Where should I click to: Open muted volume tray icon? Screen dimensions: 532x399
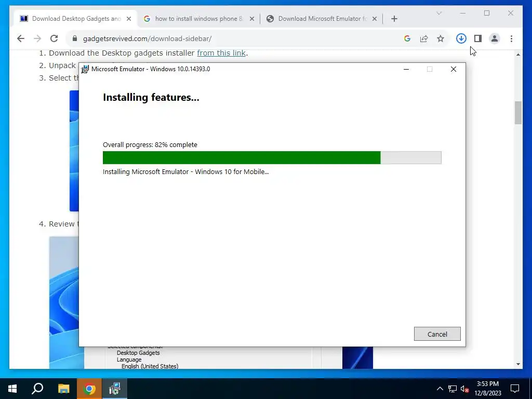click(x=464, y=389)
